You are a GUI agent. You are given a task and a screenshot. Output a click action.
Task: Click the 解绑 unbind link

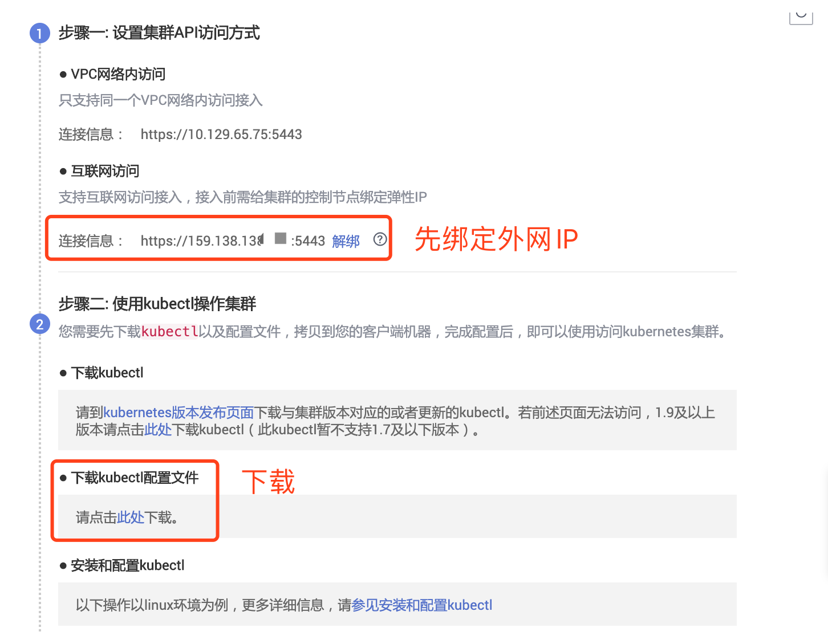tap(346, 241)
